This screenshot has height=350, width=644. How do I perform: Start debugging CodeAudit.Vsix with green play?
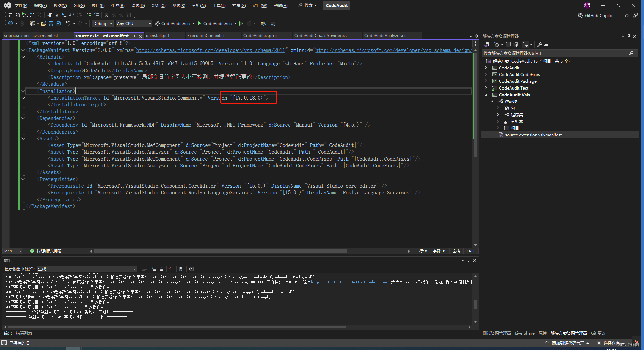199,24
